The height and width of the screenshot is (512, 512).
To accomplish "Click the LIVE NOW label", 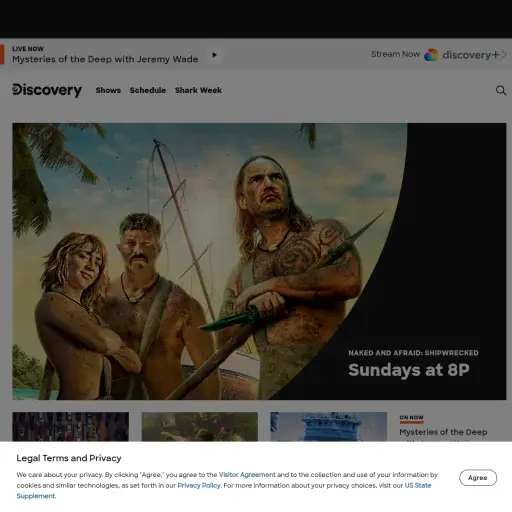I will tap(28, 49).
